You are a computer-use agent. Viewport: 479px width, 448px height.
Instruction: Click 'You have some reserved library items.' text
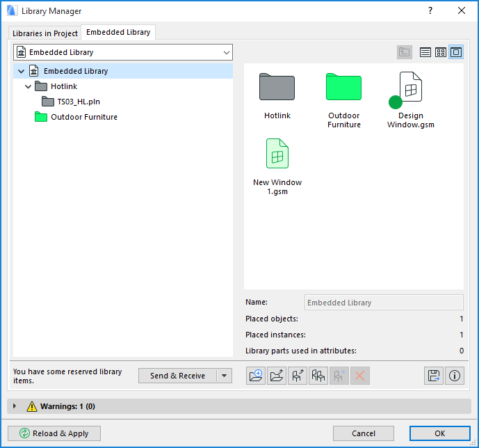click(67, 376)
